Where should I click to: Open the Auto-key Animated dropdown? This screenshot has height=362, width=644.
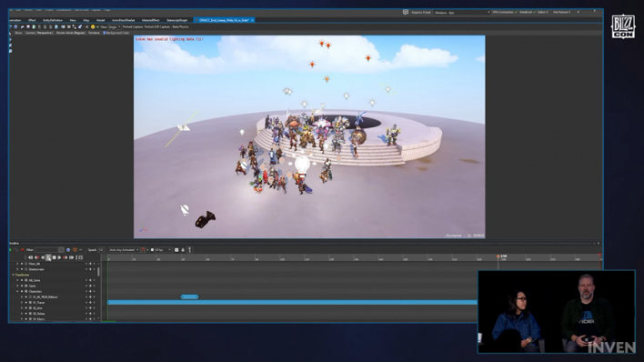pyautogui.click(x=124, y=250)
